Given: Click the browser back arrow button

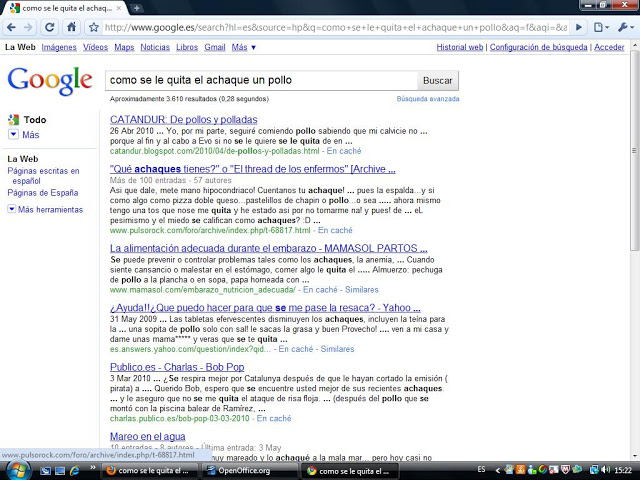Looking at the screenshot, I should coord(13,27).
